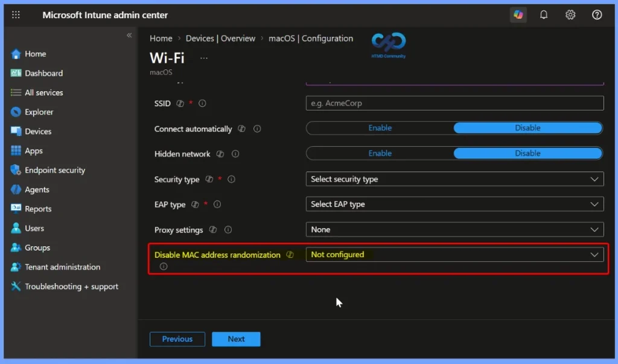Click the Agents icon in sidebar
This screenshot has height=364, width=618.
click(16, 190)
